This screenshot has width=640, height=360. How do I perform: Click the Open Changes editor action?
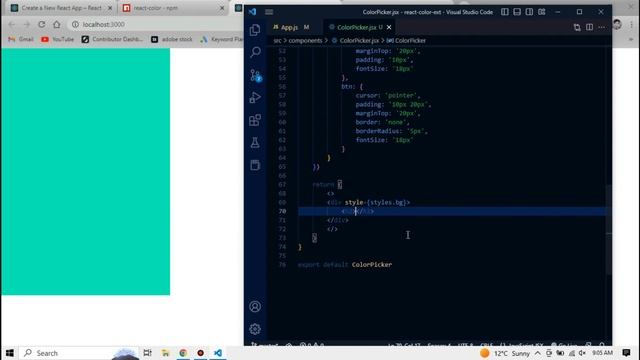click(577, 27)
